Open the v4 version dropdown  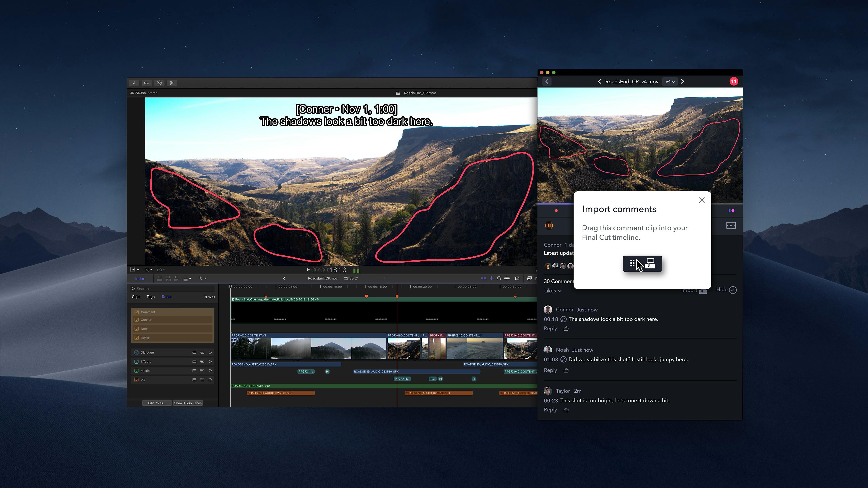click(x=670, y=82)
